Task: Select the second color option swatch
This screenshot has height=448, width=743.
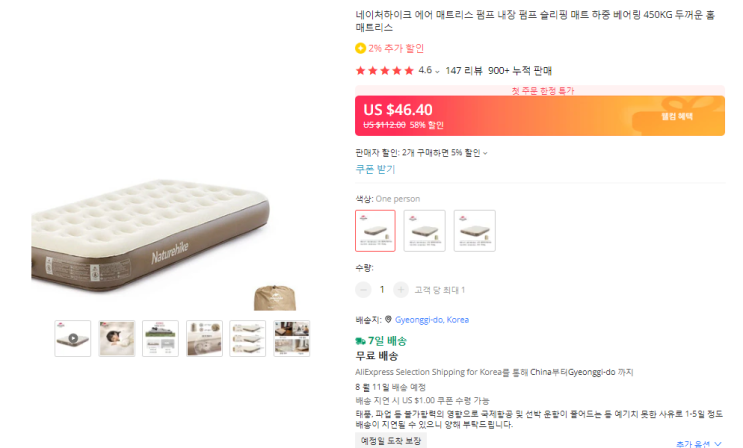Action: 424,231
